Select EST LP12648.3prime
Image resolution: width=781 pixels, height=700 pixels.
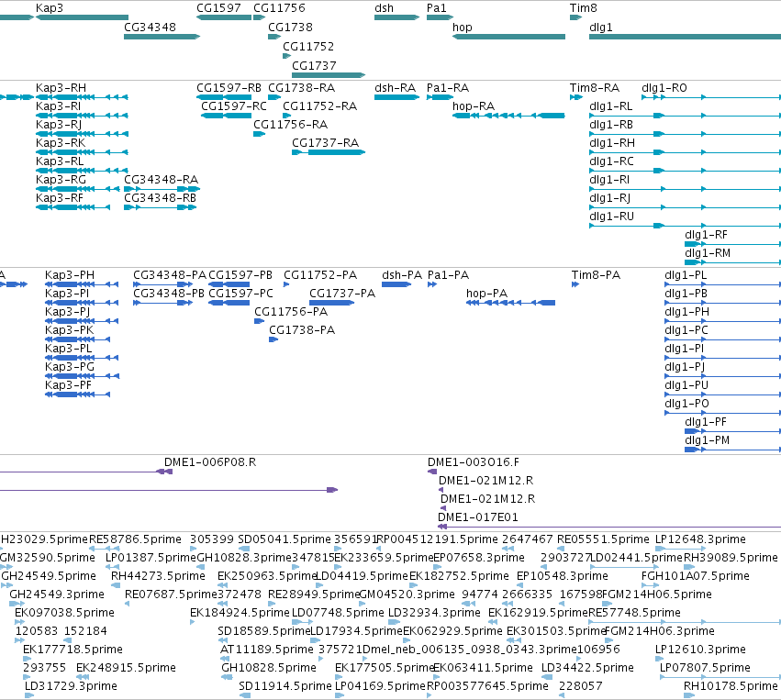pos(700,539)
